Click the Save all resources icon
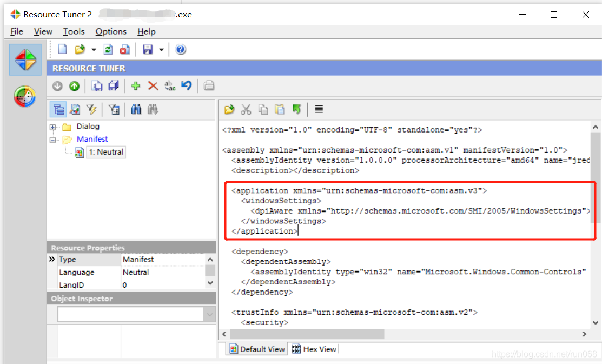 [x=114, y=86]
